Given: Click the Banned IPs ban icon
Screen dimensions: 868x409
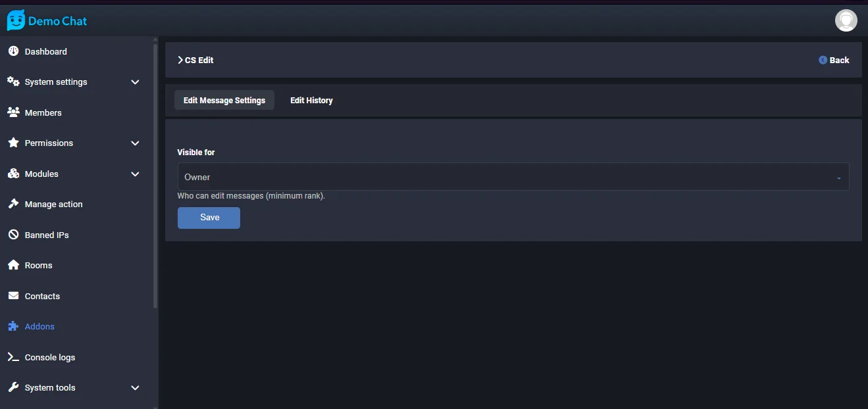Looking at the screenshot, I should point(13,235).
